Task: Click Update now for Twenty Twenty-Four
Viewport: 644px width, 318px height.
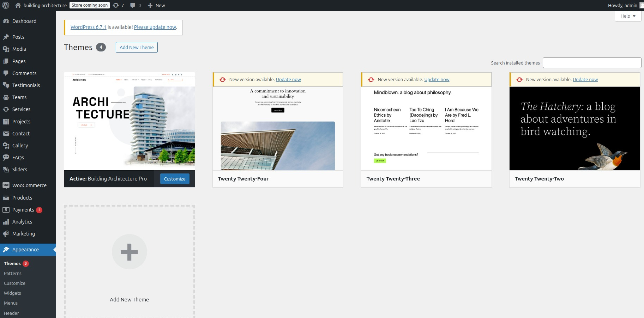Action: (x=288, y=80)
